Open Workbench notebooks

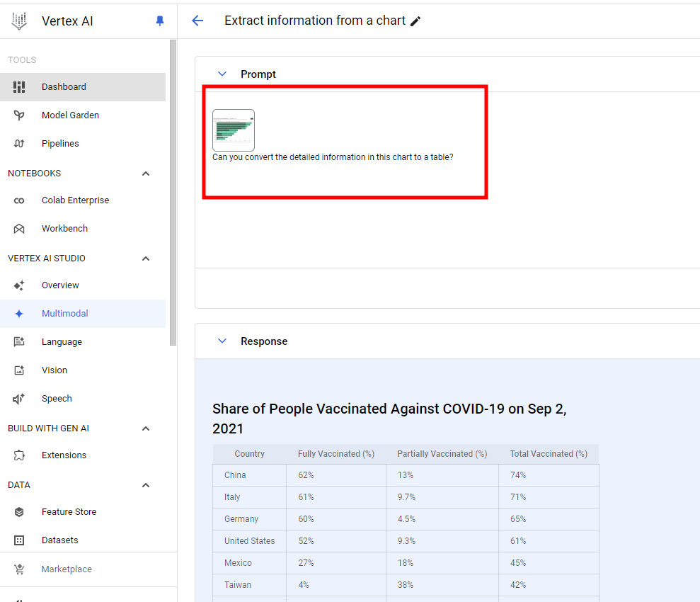pos(83,229)
